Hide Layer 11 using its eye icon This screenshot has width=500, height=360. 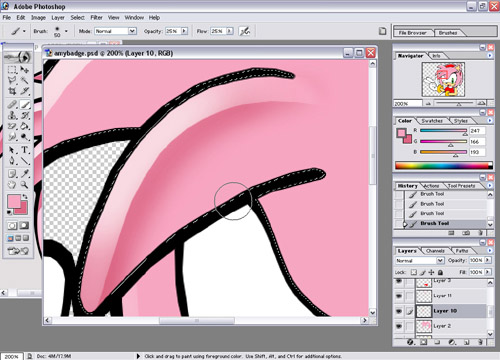point(399,296)
